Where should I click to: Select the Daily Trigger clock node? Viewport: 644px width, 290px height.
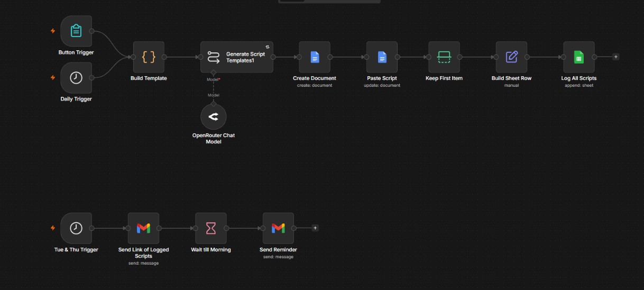[76, 78]
